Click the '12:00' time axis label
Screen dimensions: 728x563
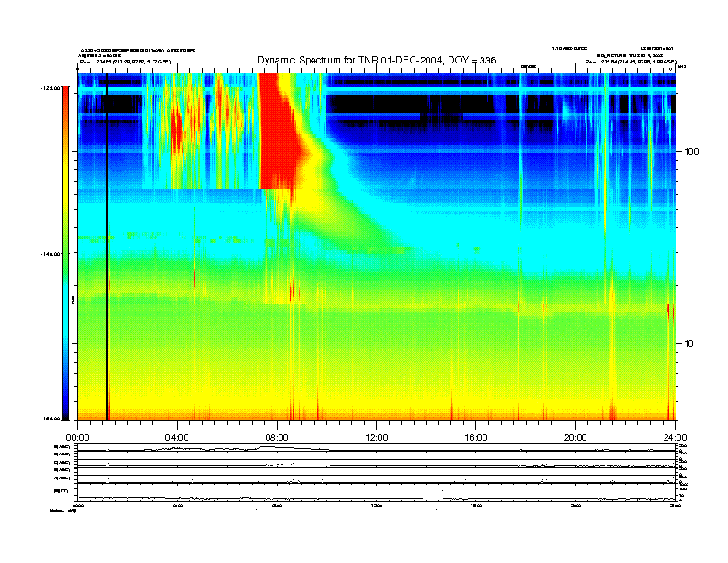point(377,438)
